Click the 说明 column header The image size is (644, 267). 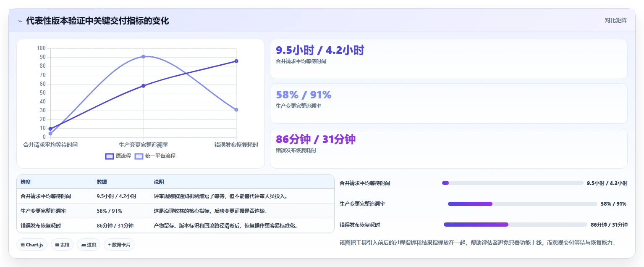coord(159,182)
